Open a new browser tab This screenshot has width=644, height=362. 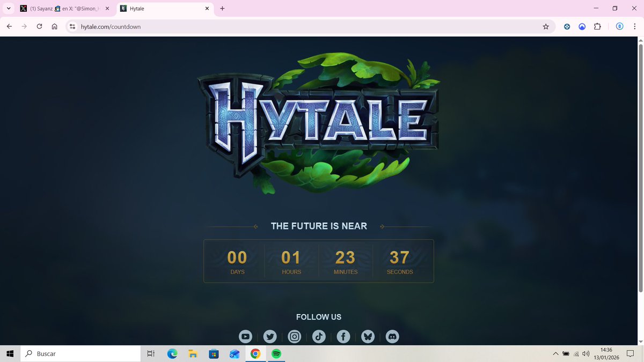(222, 9)
